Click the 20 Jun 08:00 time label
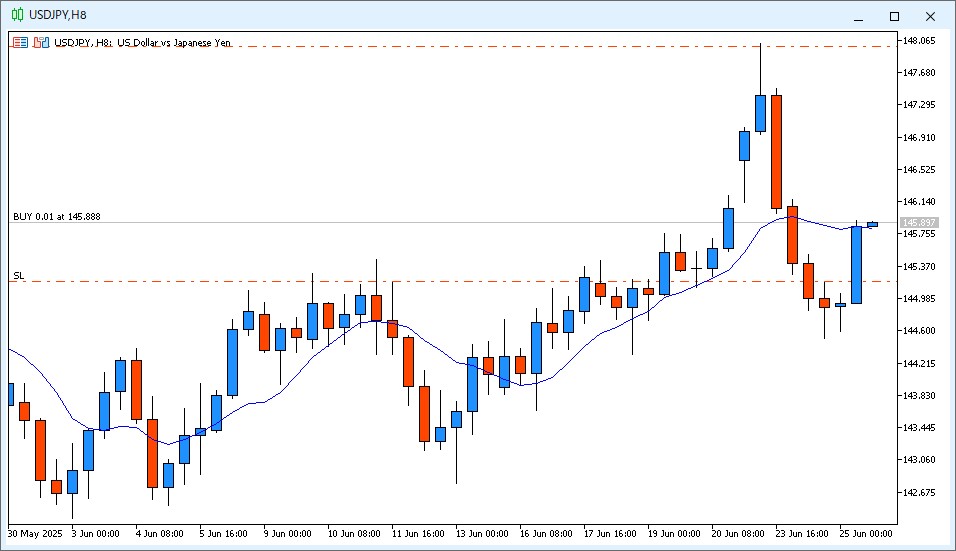The height and width of the screenshot is (551, 956). (738, 534)
